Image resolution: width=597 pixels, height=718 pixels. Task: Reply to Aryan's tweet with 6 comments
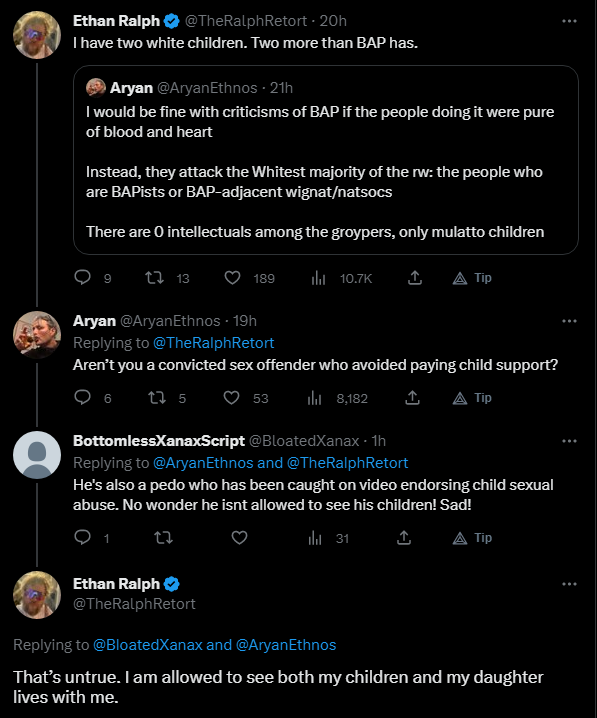83,397
